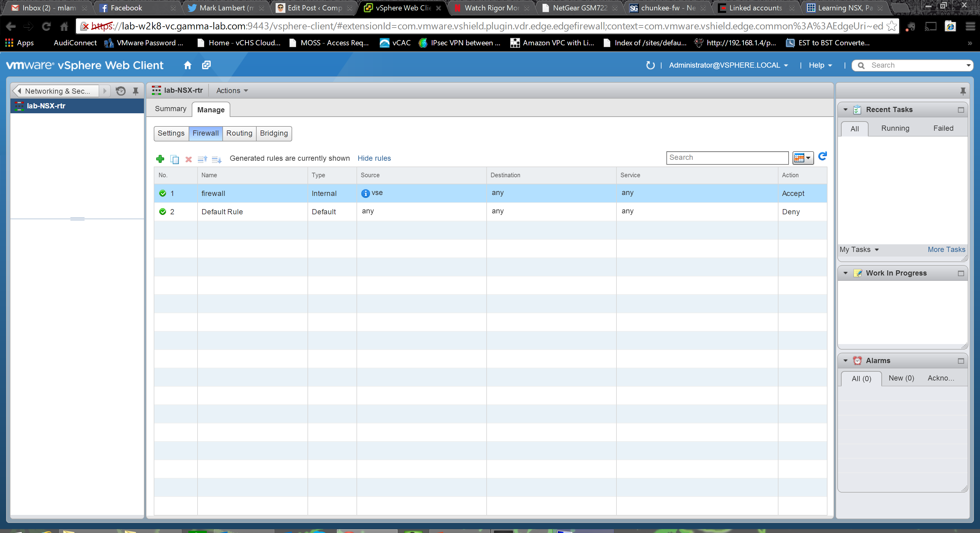Click the move rule up icon
The height and width of the screenshot is (533, 980).
[x=202, y=159]
